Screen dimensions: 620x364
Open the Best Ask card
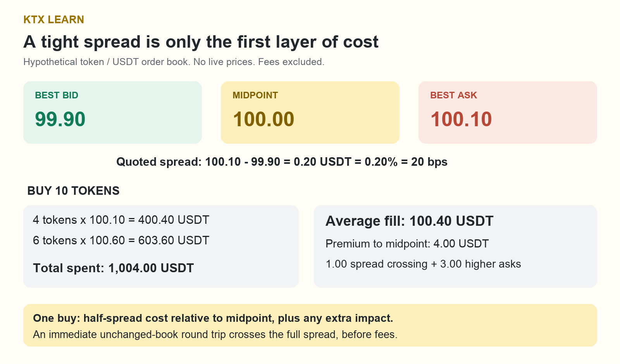click(x=508, y=112)
